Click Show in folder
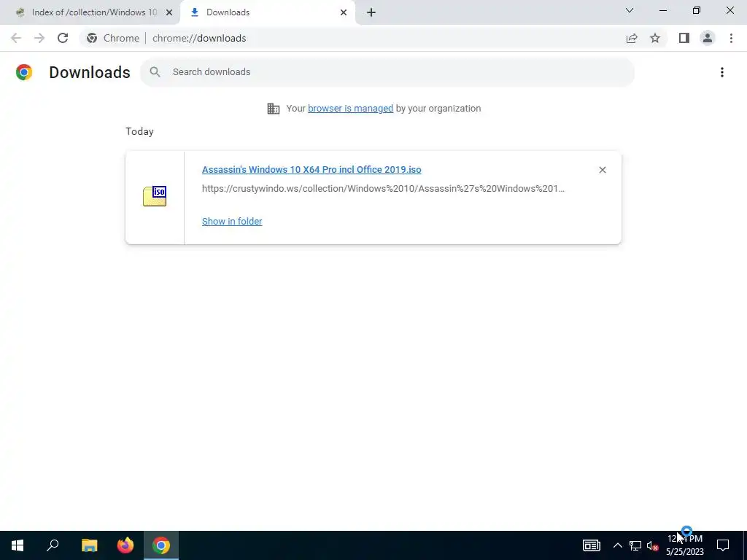The height and width of the screenshot is (560, 747). pyautogui.click(x=232, y=222)
